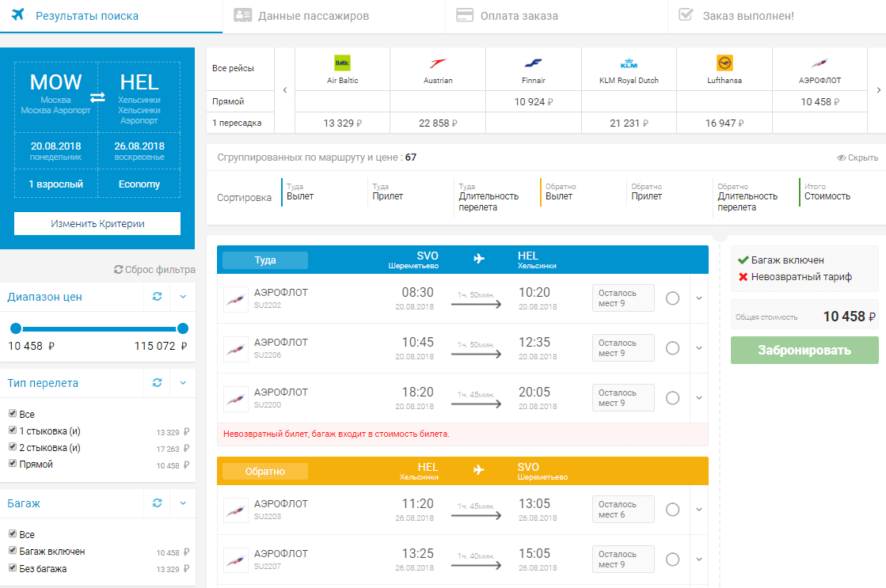Expand details for flight SU2206
The height and width of the screenshot is (588, 886).
pyautogui.click(x=699, y=348)
